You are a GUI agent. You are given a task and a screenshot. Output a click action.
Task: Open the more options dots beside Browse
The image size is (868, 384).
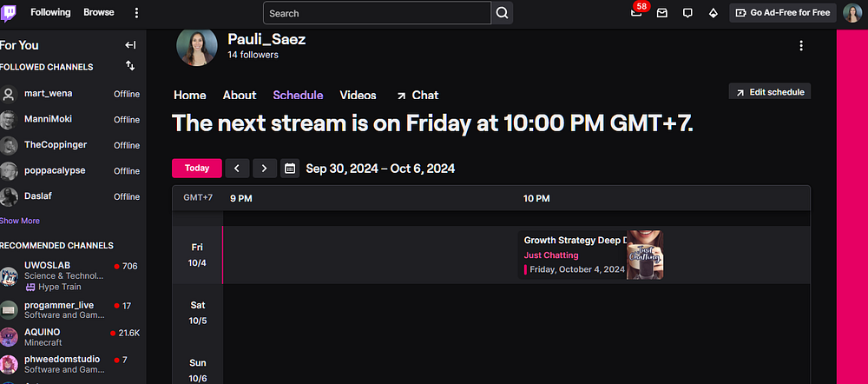pos(137,13)
